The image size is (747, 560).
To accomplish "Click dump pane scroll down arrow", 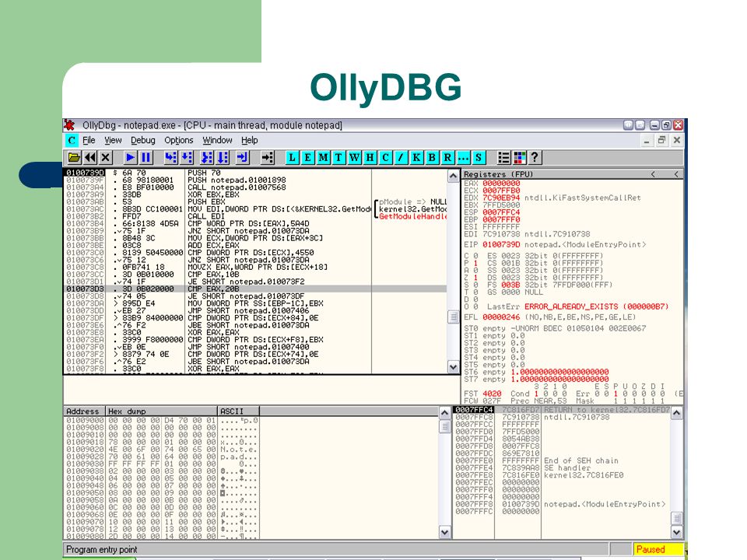I will [x=444, y=532].
